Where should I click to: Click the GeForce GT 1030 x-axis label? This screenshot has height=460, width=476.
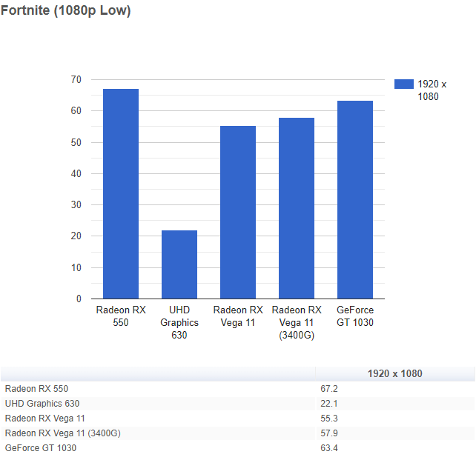pyautogui.click(x=355, y=316)
